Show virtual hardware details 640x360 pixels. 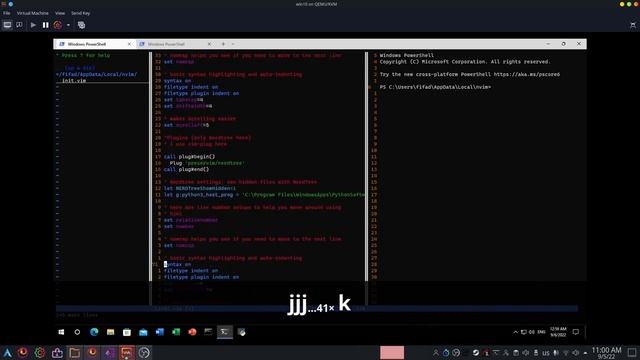19,25
